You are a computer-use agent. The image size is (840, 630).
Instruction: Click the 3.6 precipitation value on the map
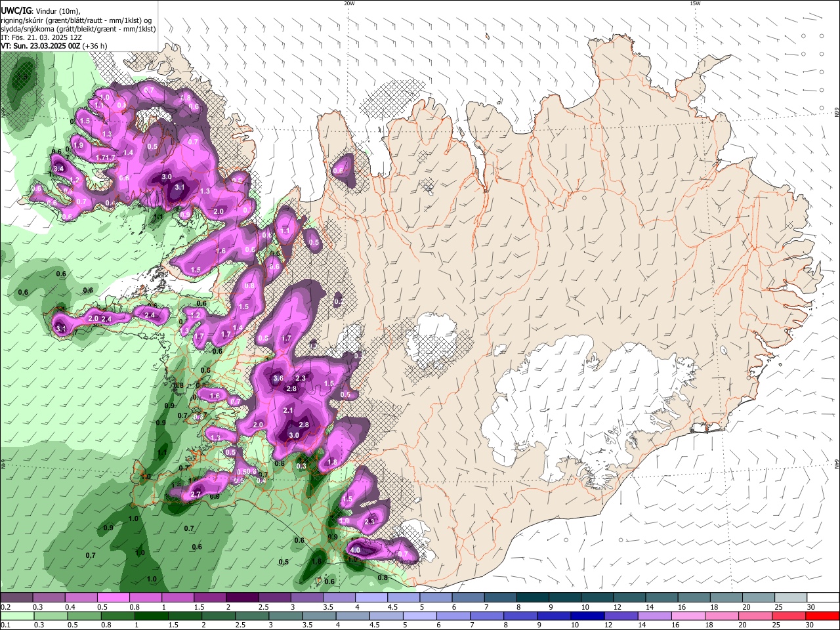click(x=278, y=378)
